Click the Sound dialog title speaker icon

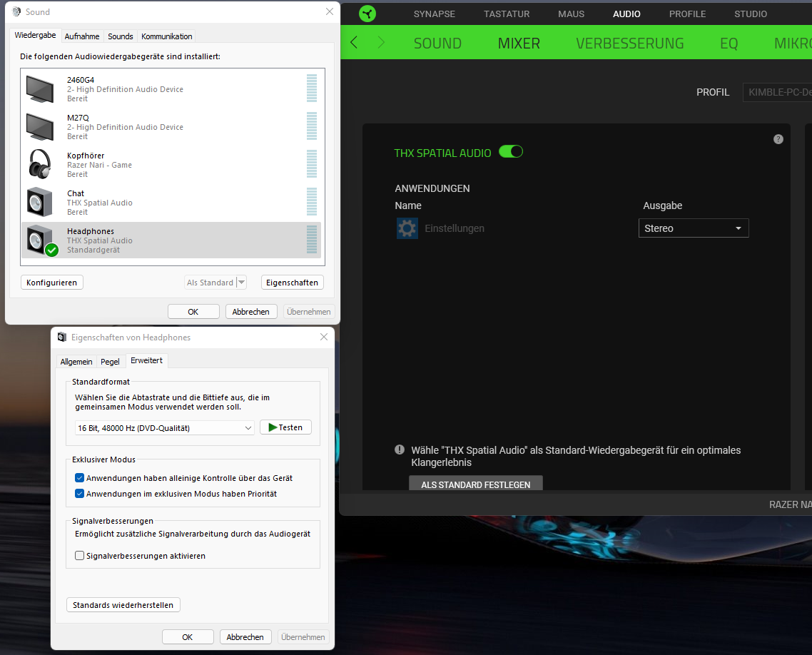(x=16, y=11)
